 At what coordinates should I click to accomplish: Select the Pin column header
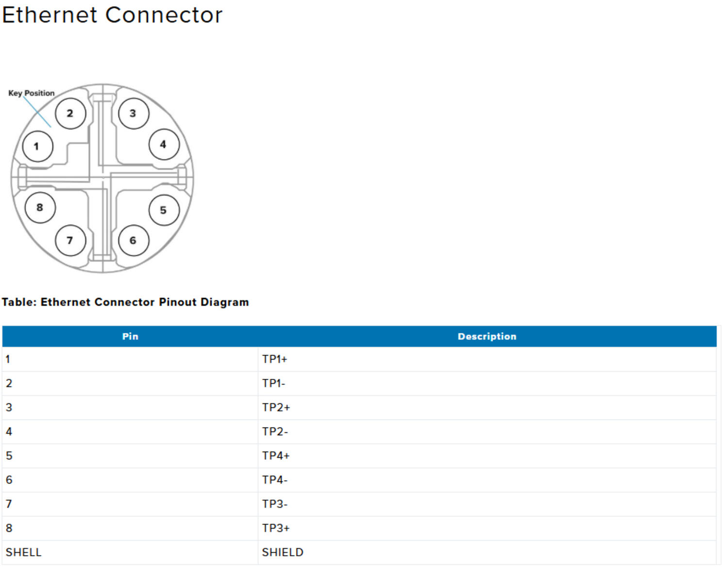130,336
